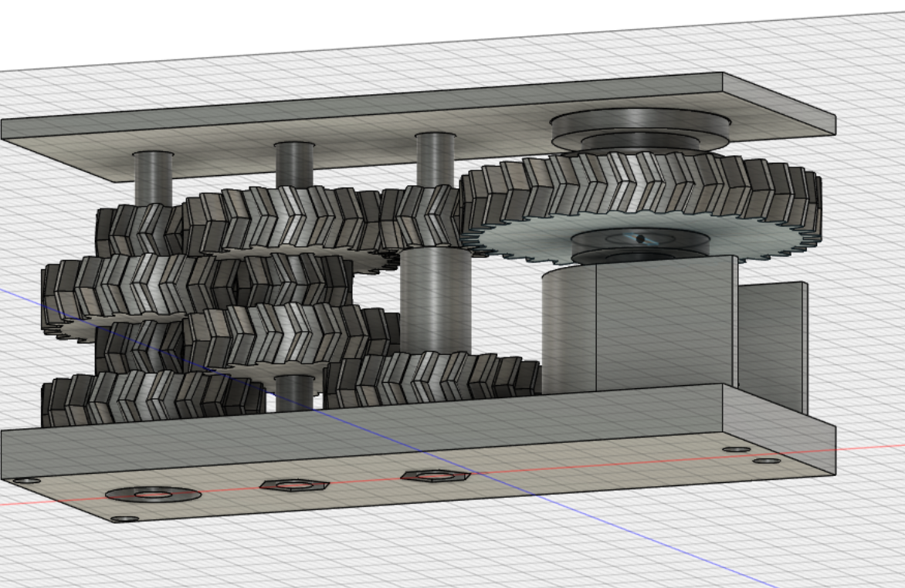The height and width of the screenshot is (588, 905).
Task: Click the flat top cover plate
Action: point(419,124)
